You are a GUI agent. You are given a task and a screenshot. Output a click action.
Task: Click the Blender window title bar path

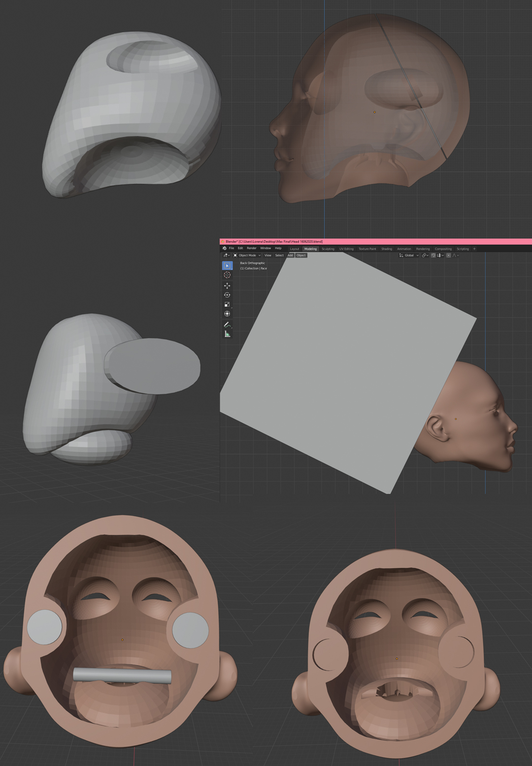pyautogui.click(x=274, y=242)
